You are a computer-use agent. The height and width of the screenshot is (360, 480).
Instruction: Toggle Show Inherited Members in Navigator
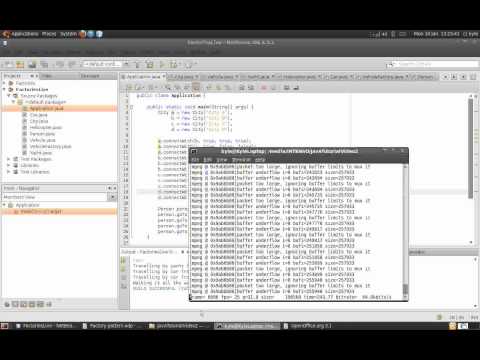point(7,304)
